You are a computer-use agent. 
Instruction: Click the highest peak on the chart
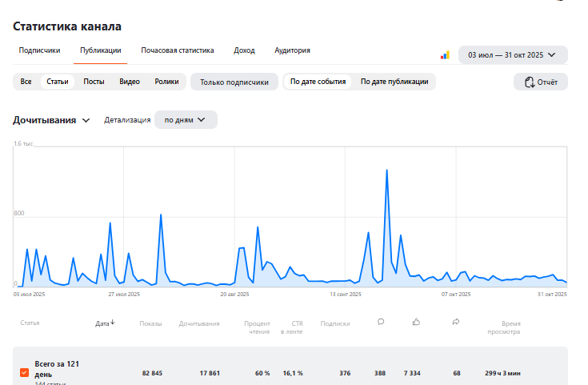[386, 170]
